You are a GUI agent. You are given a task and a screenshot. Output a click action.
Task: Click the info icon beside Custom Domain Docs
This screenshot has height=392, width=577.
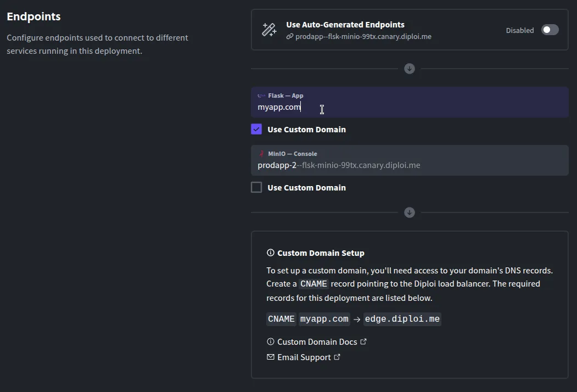[270, 341]
